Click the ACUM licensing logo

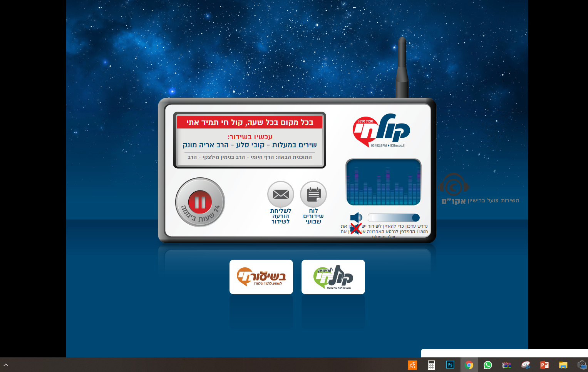click(454, 189)
